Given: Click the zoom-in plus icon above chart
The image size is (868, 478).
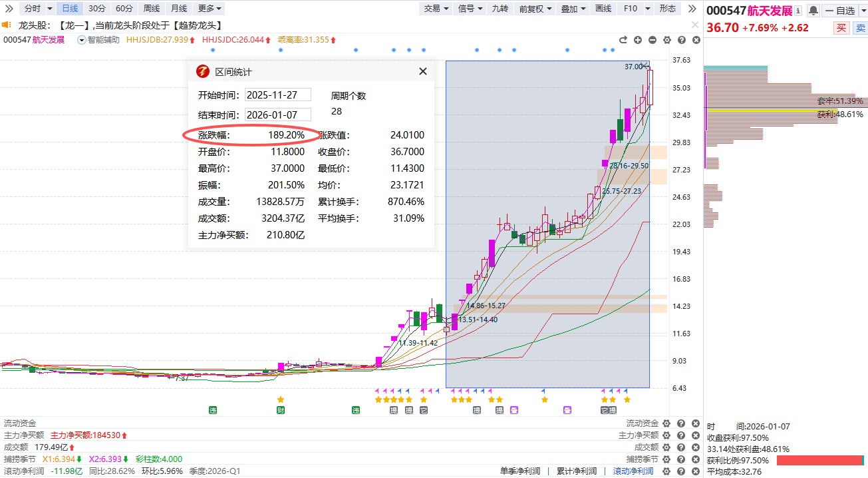Looking at the screenshot, I should click(x=638, y=40).
